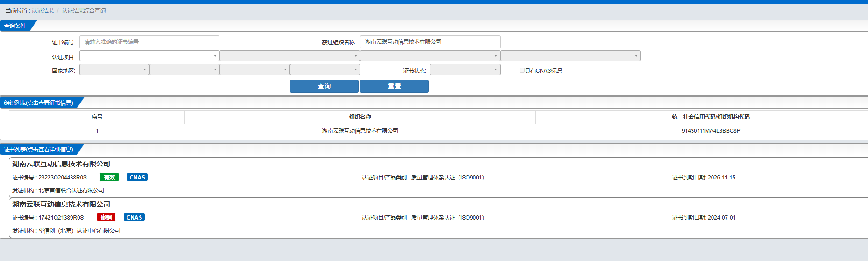The image size is (868, 261).
Task: Click the 序号 column header
Action: [97, 117]
